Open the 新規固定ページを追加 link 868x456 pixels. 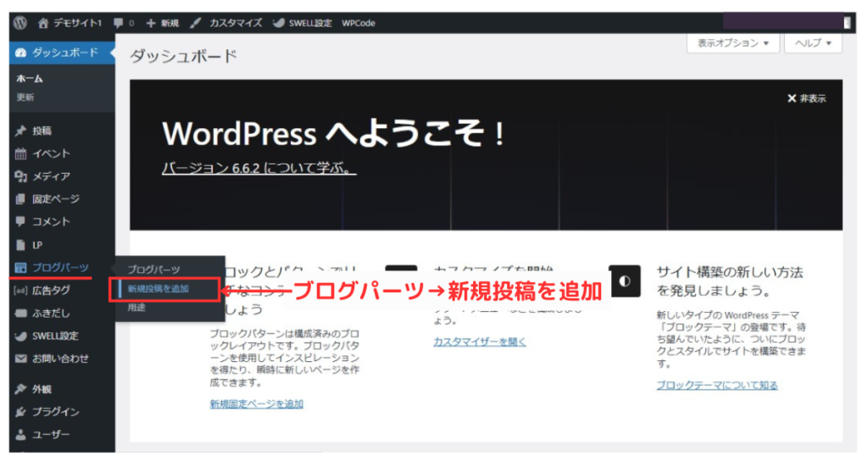(x=256, y=404)
